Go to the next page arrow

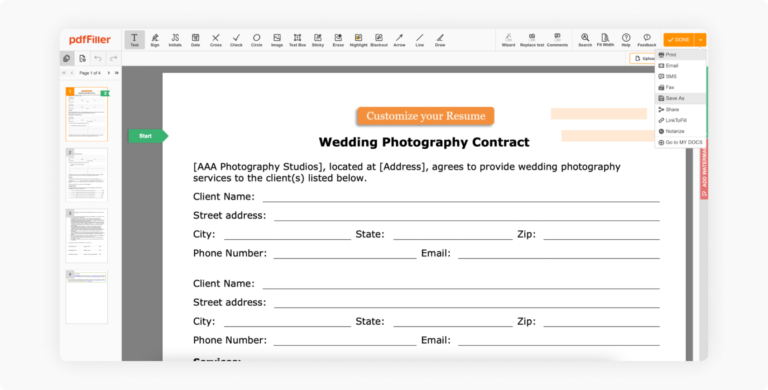109,73
